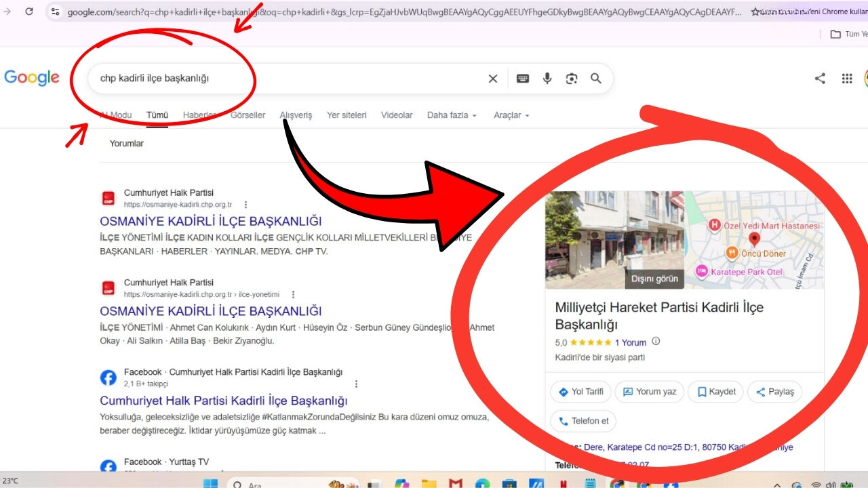868x488 pixels.
Task: Focus the Chrome address bar URL
Action: [404, 12]
